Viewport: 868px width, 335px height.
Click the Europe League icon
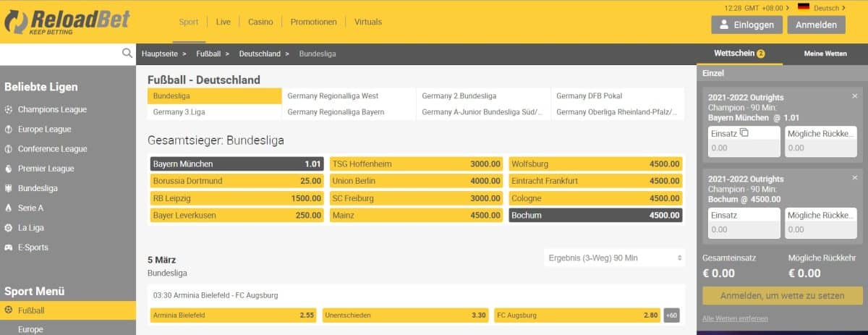point(9,129)
